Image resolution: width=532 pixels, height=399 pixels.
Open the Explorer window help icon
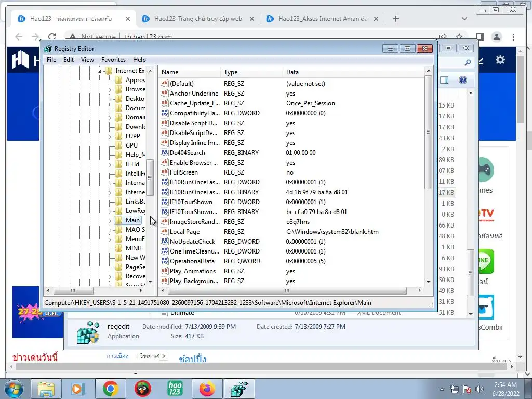coord(463,80)
